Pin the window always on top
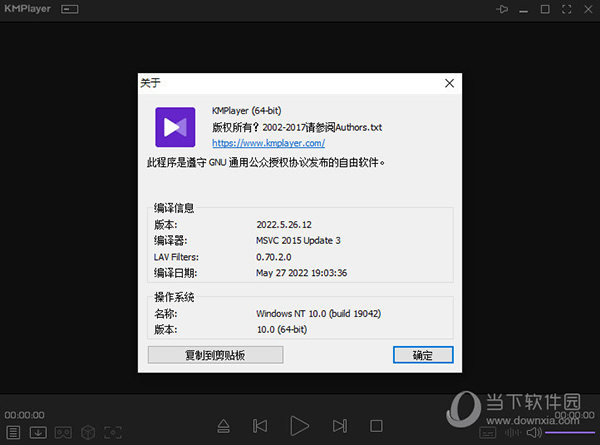Image resolution: width=600 pixels, height=445 pixels. click(502, 9)
